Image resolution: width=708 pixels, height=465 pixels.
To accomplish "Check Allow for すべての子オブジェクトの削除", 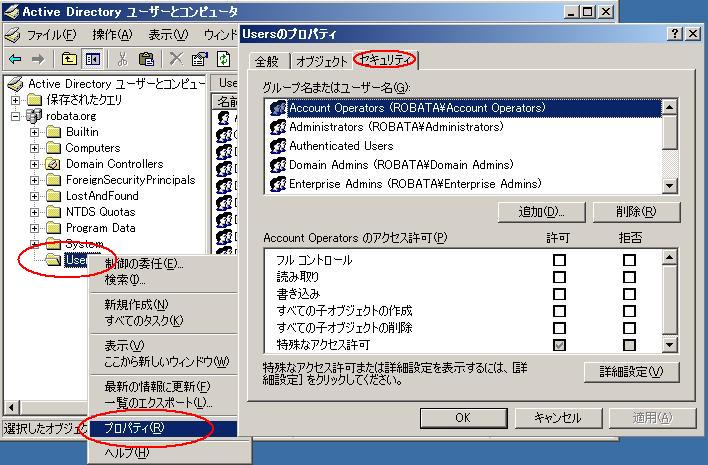I will coord(559,328).
